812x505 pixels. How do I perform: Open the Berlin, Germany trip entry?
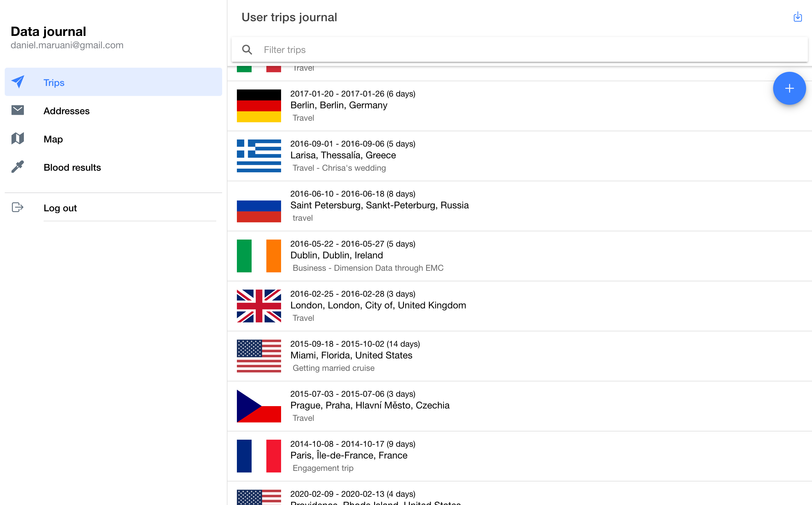coord(339,105)
